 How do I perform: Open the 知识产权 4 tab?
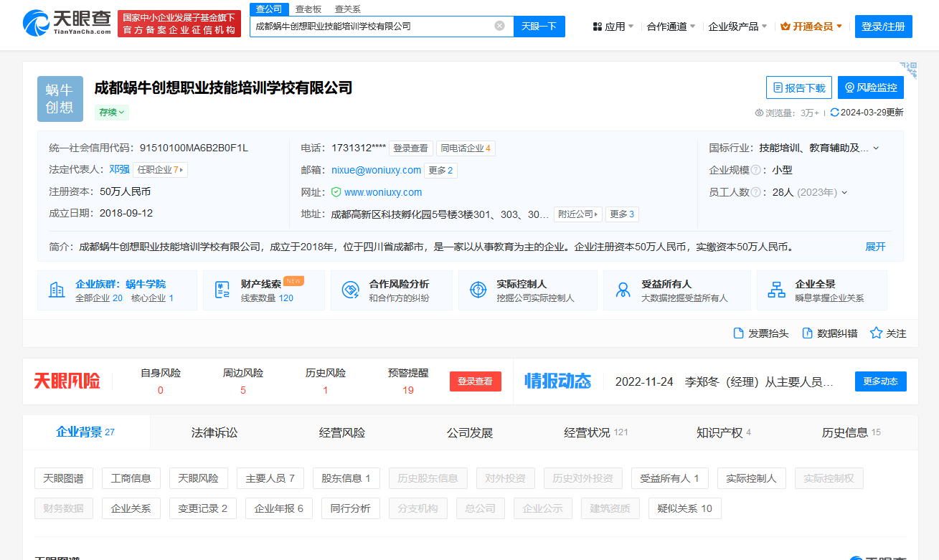click(x=724, y=432)
